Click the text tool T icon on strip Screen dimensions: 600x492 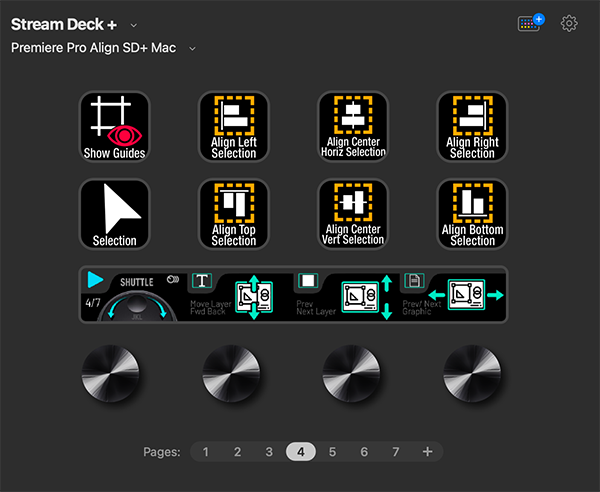[x=202, y=281]
